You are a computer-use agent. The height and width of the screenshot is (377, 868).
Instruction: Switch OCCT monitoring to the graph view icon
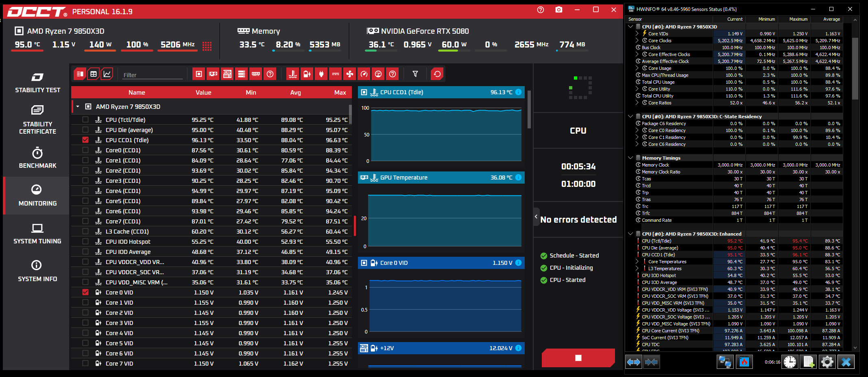pyautogui.click(x=107, y=74)
